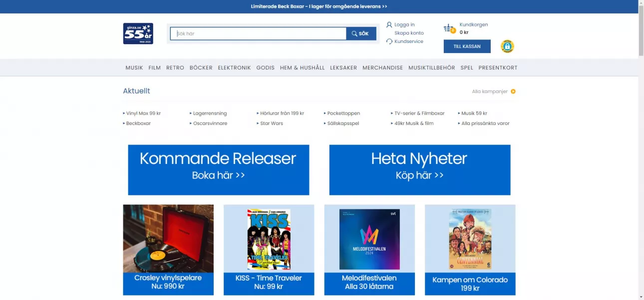Open the BÖCKER menu
This screenshot has width=644, height=300.
coord(201,67)
